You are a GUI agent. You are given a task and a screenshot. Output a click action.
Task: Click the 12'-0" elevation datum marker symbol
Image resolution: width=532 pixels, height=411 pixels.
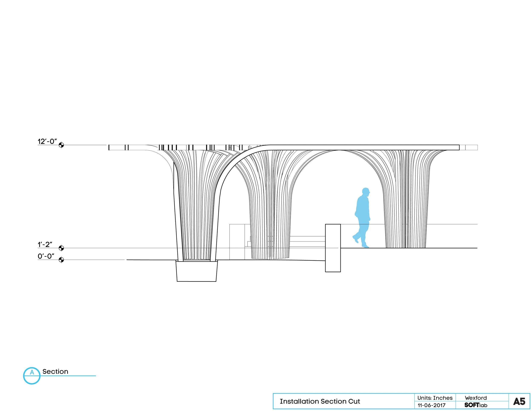[61, 145]
